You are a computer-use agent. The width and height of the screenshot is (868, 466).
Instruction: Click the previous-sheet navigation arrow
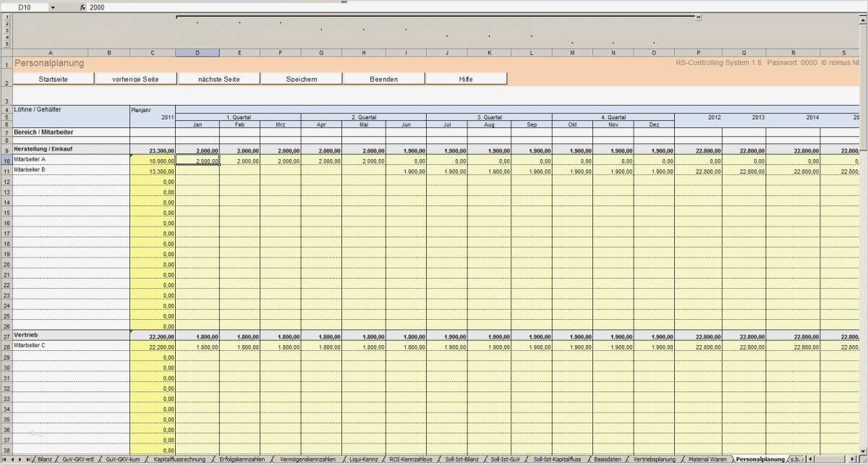[12, 459]
